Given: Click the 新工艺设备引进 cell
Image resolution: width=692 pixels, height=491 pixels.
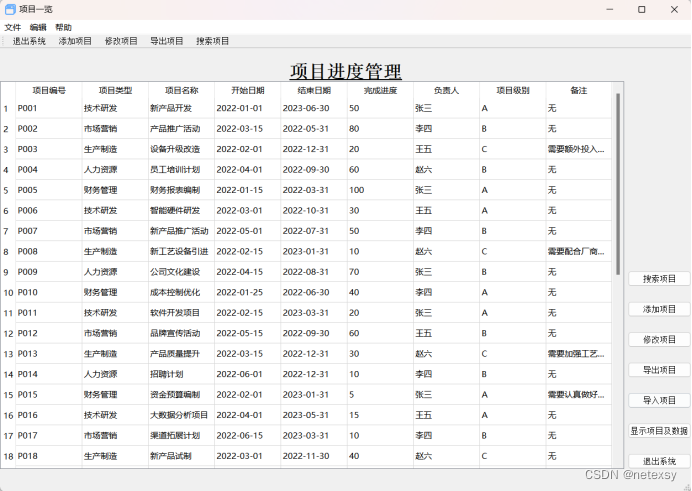Looking at the screenshot, I should tap(181, 251).
